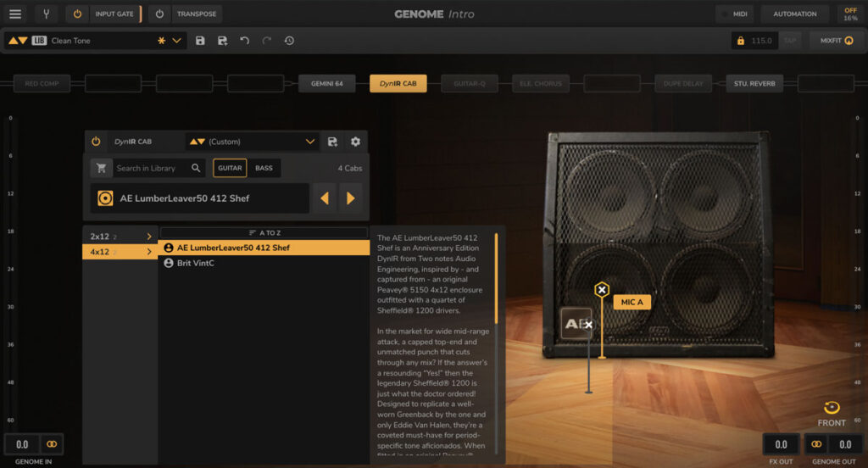This screenshot has width=868, height=468.
Task: Step presets with the up/down arrows
Action: (x=18, y=41)
